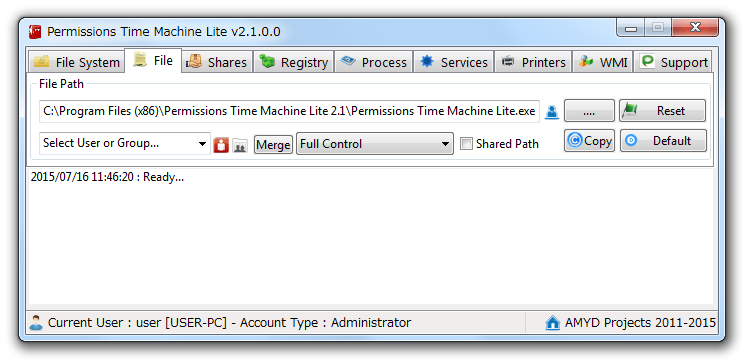
Task: Switch to the File System tab
Action: coord(76,62)
